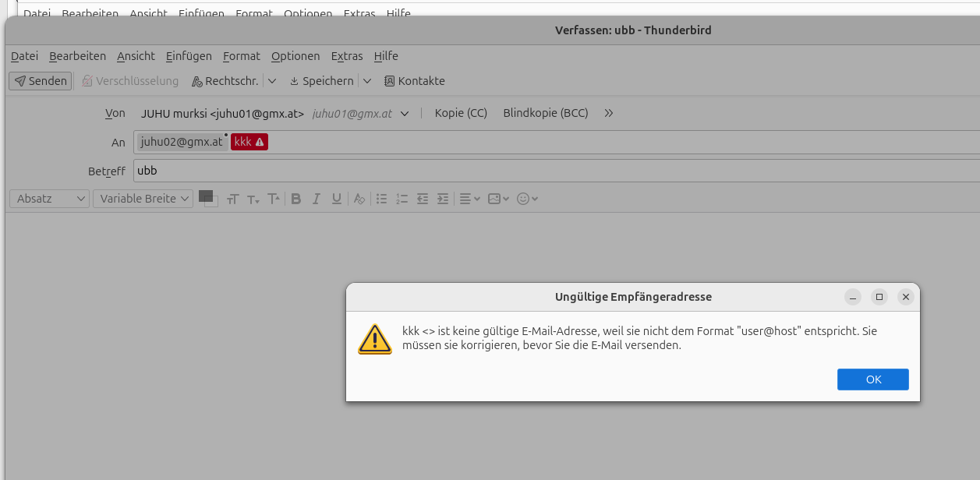Viewport: 980px width, 480px height.
Task: Open the Optionen menu
Action: (295, 56)
